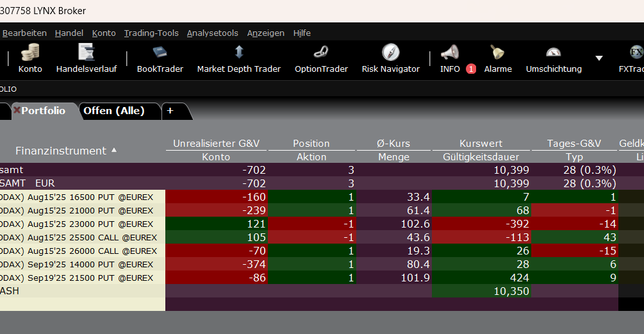Sort by Finanzinstrument column arrow

(114, 150)
